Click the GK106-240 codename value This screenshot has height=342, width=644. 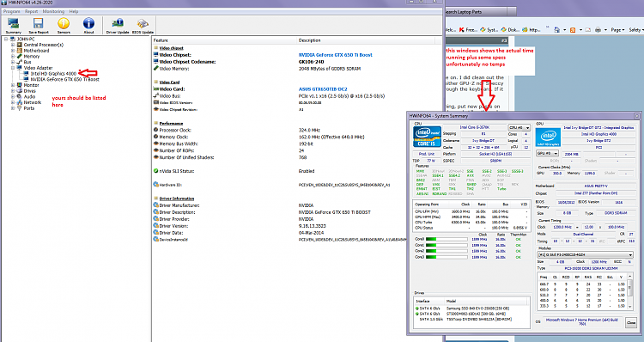[311, 62]
